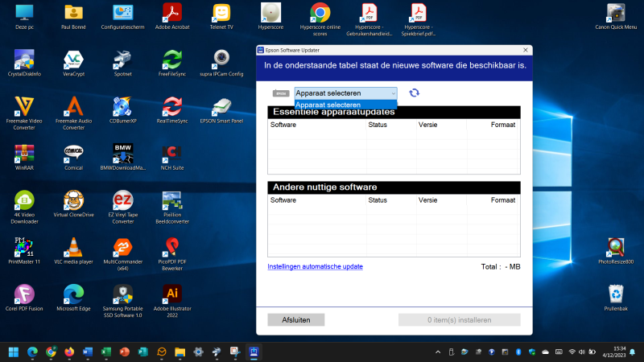Click the blue refresh arrows icon
Image resolution: width=644 pixels, height=362 pixels.
coord(414,93)
